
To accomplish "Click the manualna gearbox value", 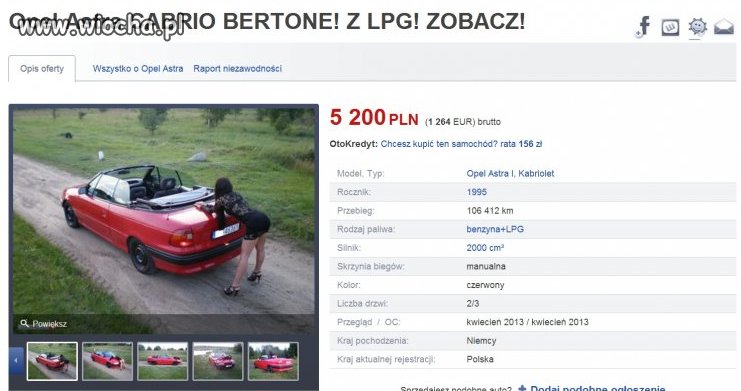I will (486, 266).
